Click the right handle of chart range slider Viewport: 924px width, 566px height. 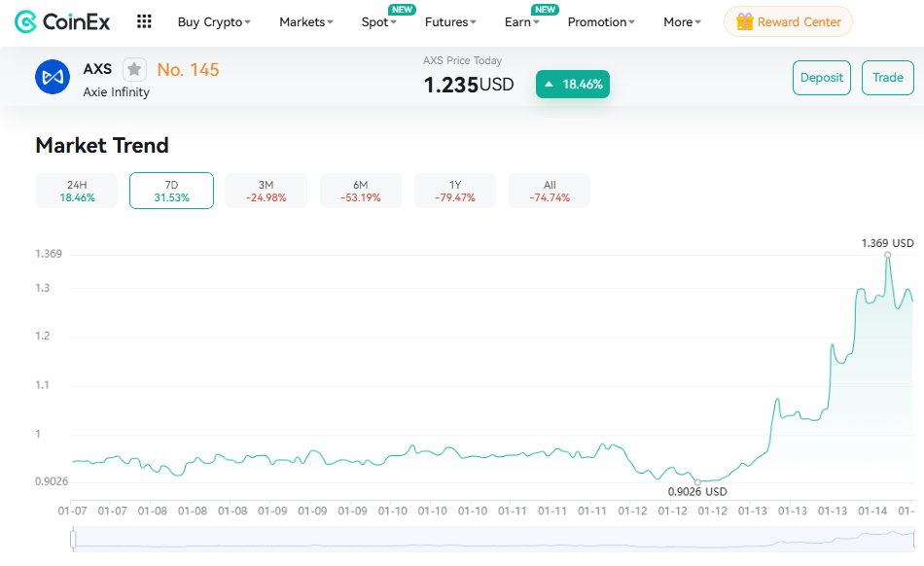tap(913, 539)
